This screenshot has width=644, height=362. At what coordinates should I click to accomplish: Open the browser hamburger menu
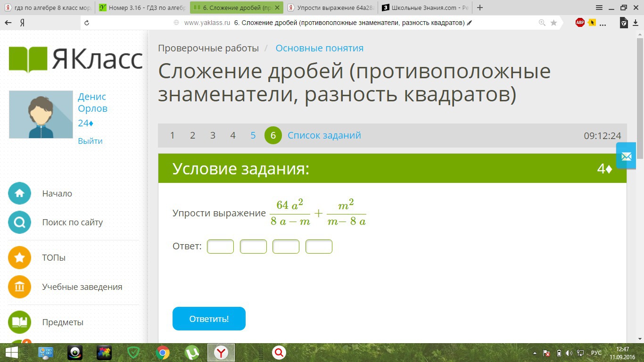(x=599, y=8)
